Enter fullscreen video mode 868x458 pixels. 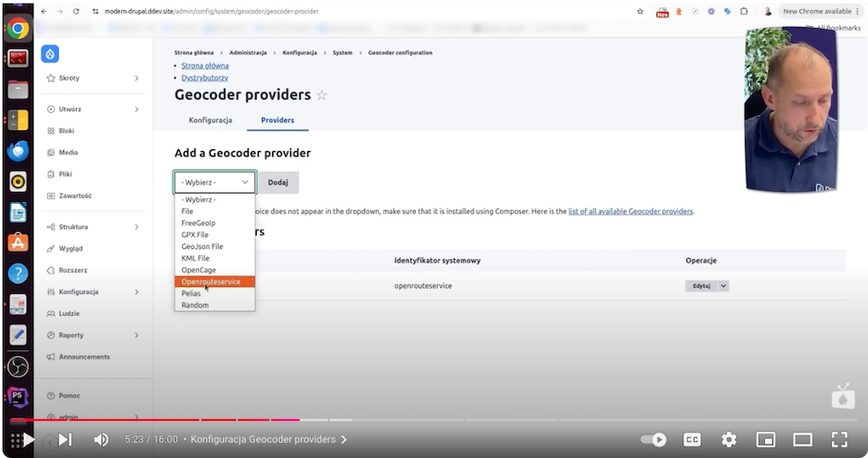[839, 440]
